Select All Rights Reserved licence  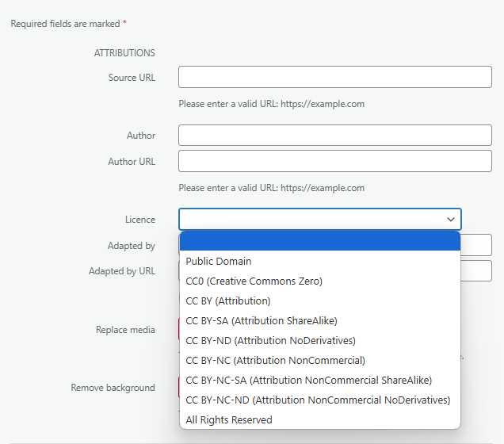tap(320, 419)
